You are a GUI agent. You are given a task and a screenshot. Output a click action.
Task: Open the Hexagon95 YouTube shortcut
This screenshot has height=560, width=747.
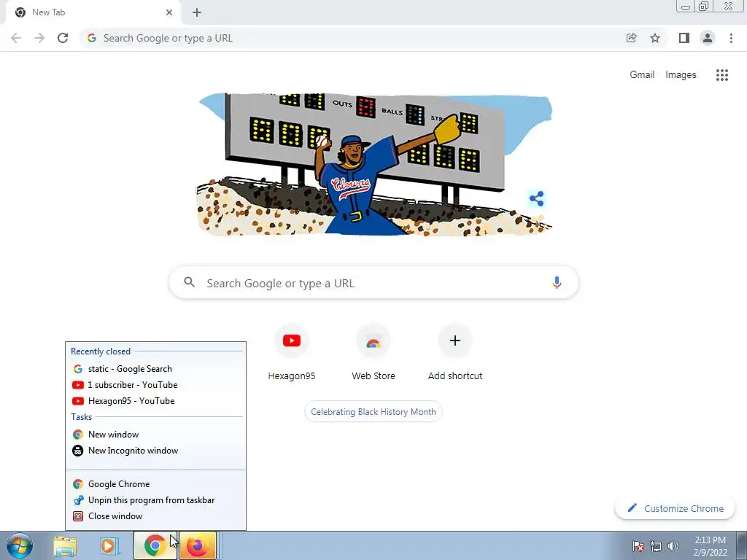292,352
